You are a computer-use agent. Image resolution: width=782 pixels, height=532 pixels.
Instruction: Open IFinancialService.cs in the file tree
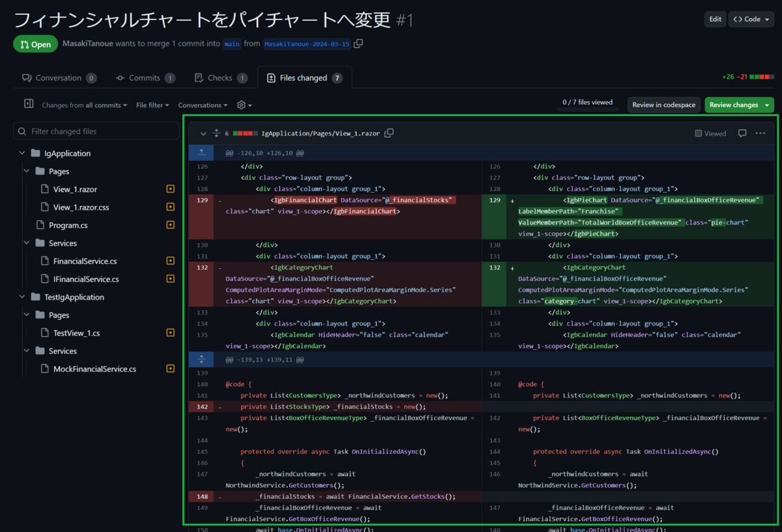coord(86,279)
